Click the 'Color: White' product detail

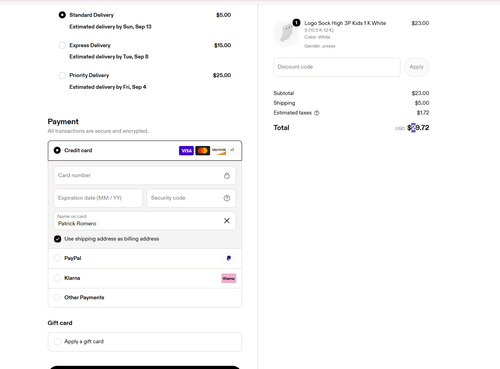(317, 37)
